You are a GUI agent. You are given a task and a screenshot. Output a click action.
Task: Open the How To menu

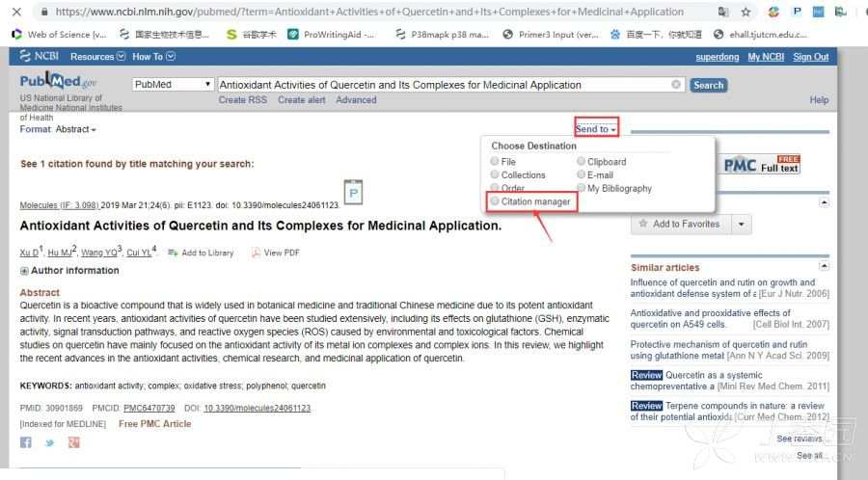coord(153,57)
